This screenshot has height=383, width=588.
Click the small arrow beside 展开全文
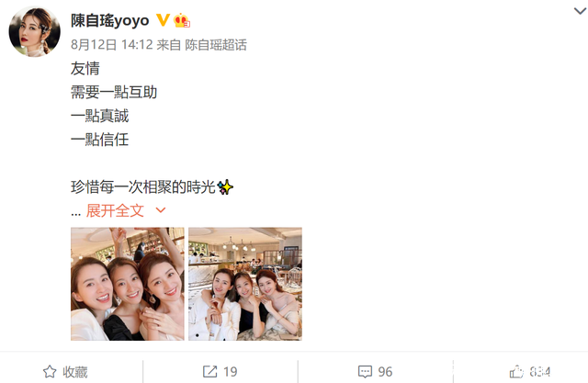161,210
